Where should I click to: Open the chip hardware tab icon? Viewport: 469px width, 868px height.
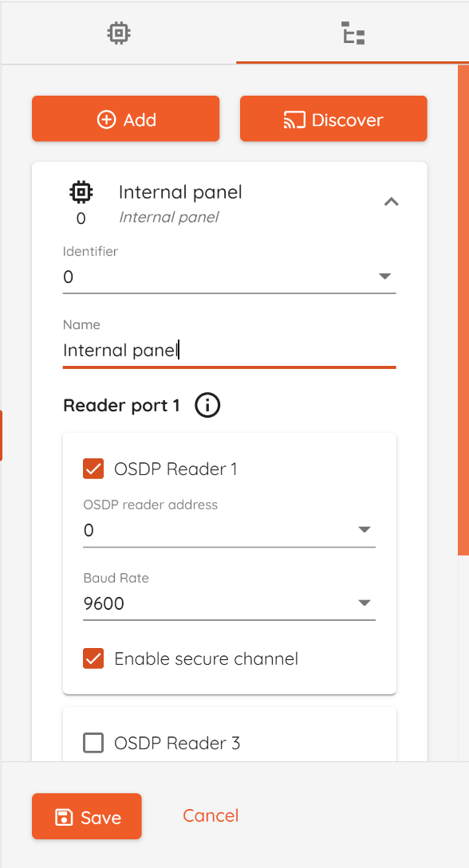119,33
